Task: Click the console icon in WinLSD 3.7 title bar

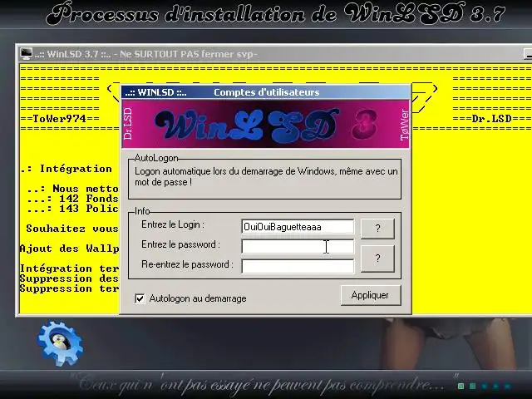Action: 27,53
